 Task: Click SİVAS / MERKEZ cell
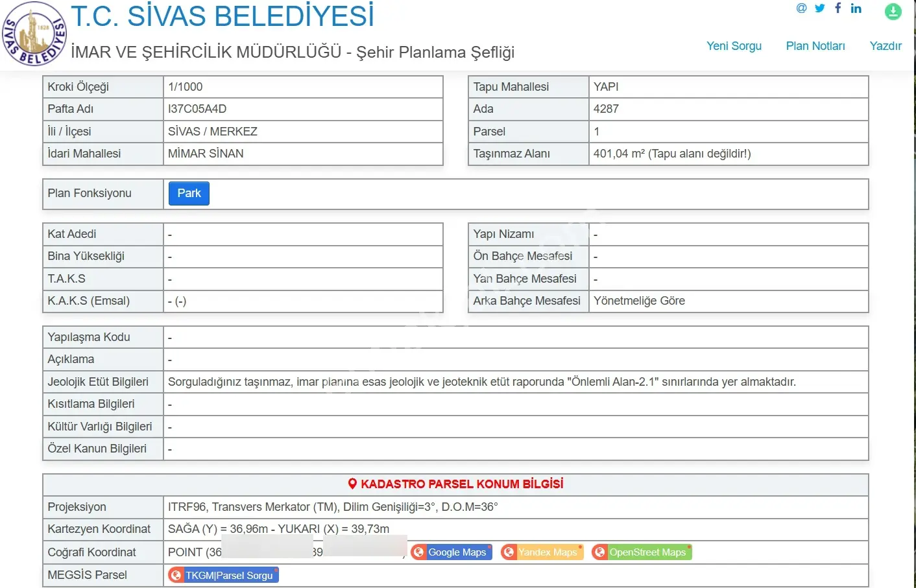pyautogui.click(x=303, y=132)
